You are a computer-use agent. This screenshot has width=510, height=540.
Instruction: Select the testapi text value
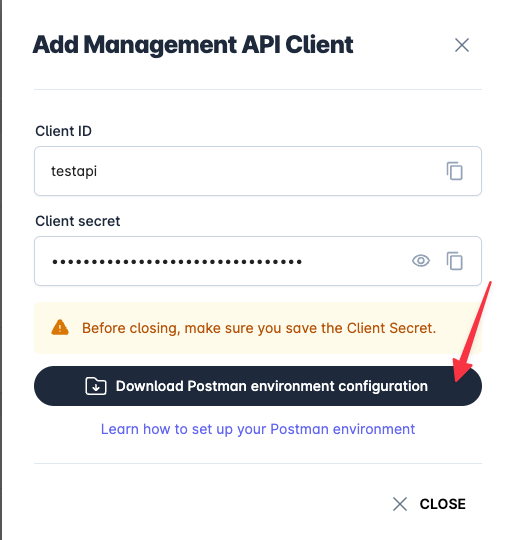click(74, 171)
